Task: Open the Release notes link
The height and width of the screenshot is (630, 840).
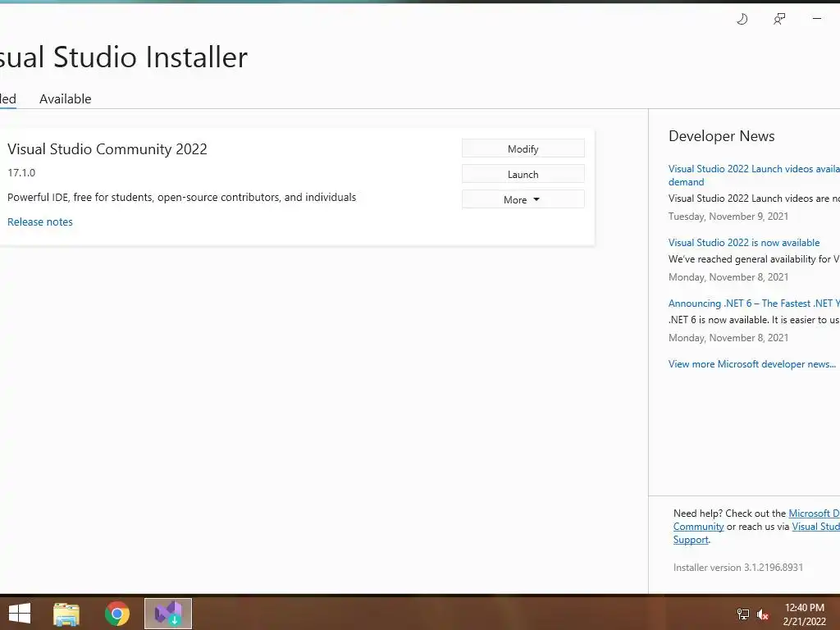Action: (x=40, y=221)
